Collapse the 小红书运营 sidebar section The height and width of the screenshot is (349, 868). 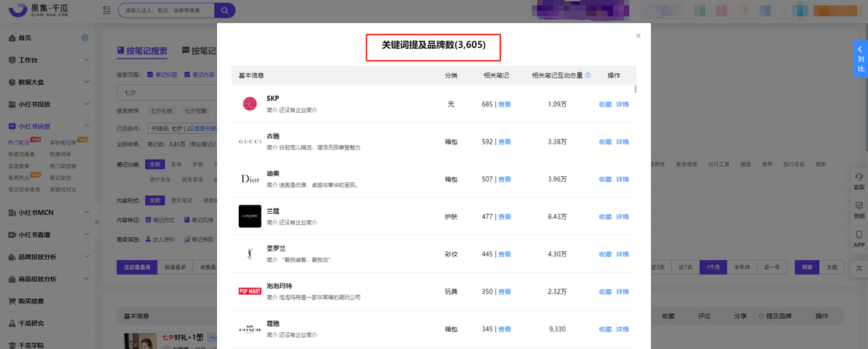coord(86,126)
